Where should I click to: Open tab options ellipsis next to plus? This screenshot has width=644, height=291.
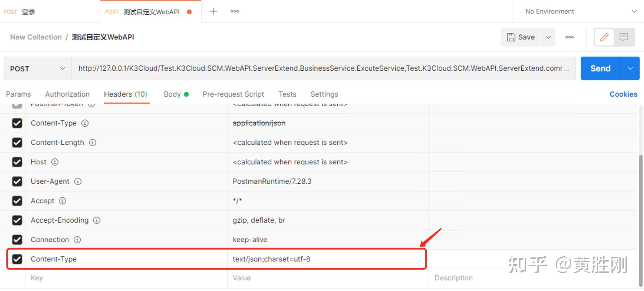click(235, 11)
